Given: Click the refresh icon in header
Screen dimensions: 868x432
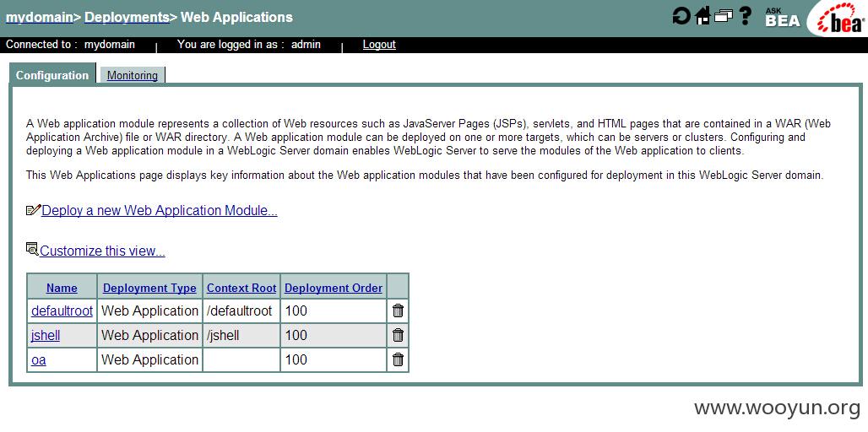Looking at the screenshot, I should click(681, 16).
